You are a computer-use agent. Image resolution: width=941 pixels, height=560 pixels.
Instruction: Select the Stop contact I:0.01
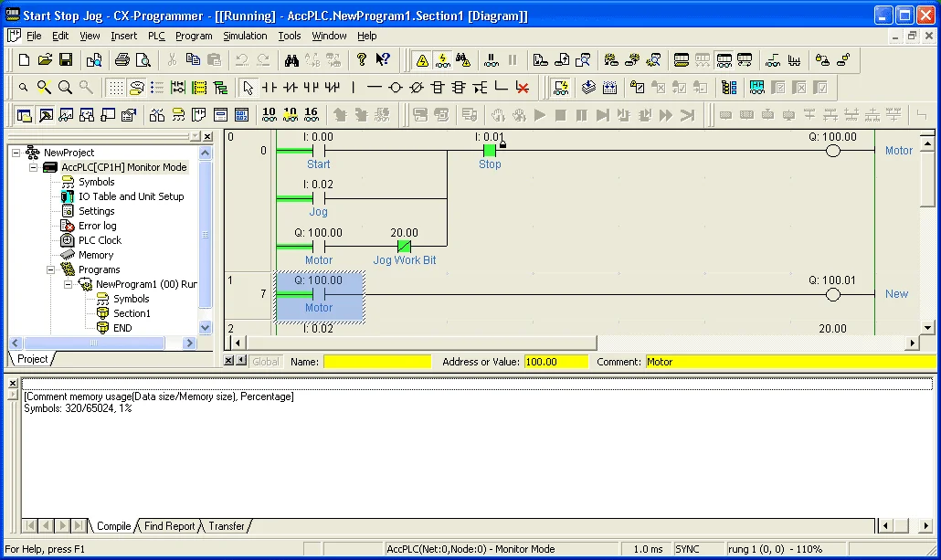click(490, 151)
